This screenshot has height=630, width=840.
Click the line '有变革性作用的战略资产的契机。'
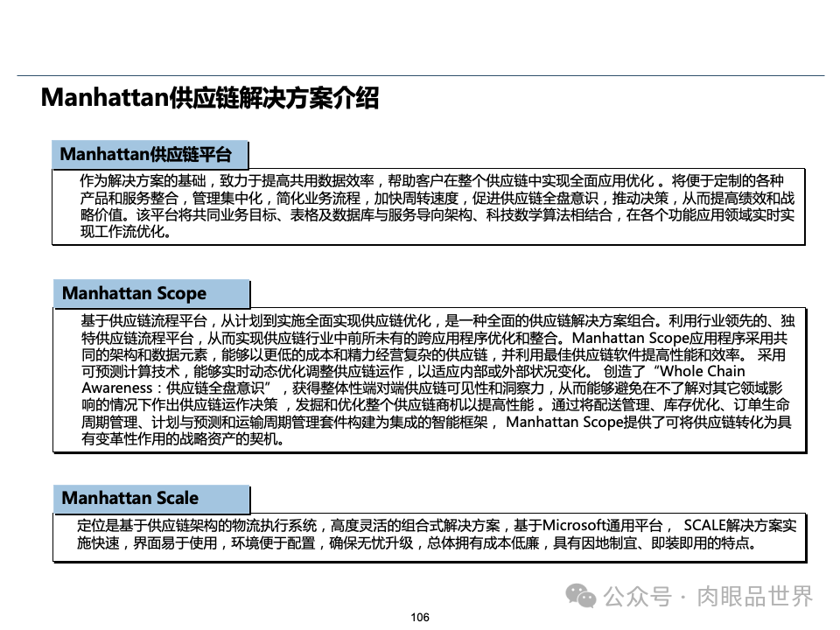(x=183, y=439)
